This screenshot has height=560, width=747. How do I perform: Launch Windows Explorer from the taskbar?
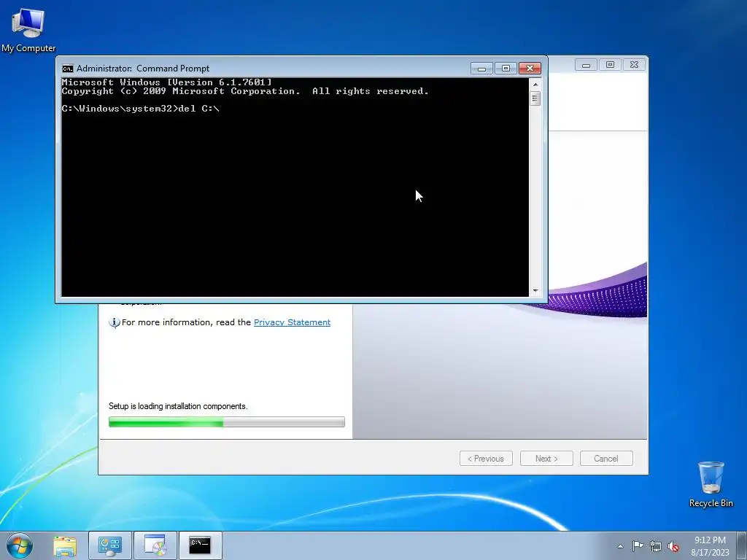tap(65, 545)
